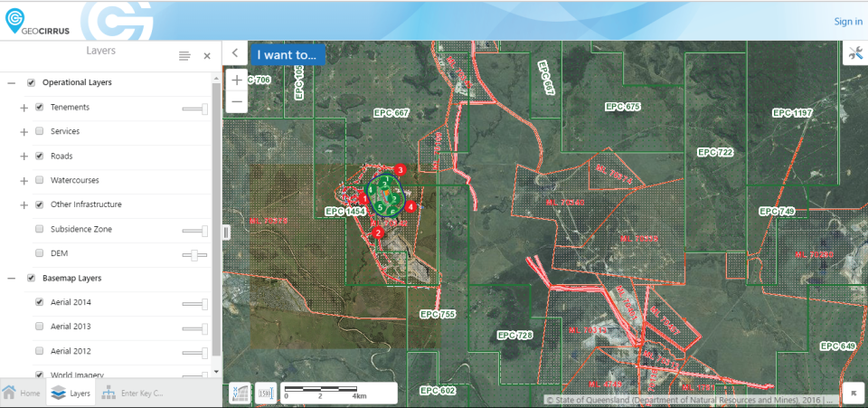Expand the Tenements layer group
Screen dimensions: 868x408
point(24,108)
